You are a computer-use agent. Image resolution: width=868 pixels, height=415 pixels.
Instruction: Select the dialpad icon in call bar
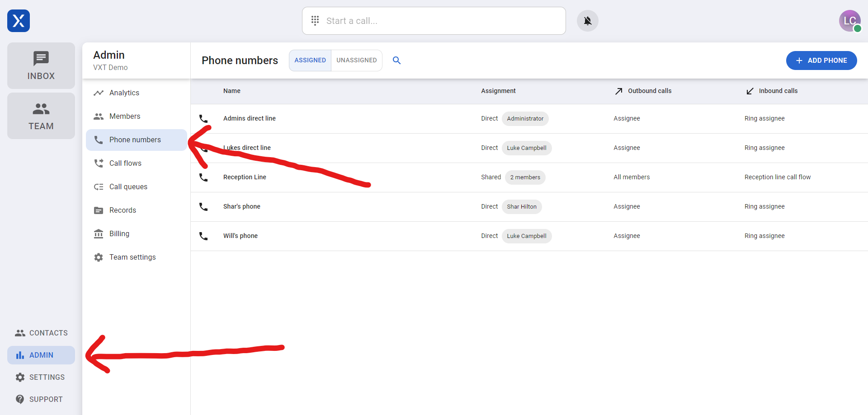coord(315,20)
